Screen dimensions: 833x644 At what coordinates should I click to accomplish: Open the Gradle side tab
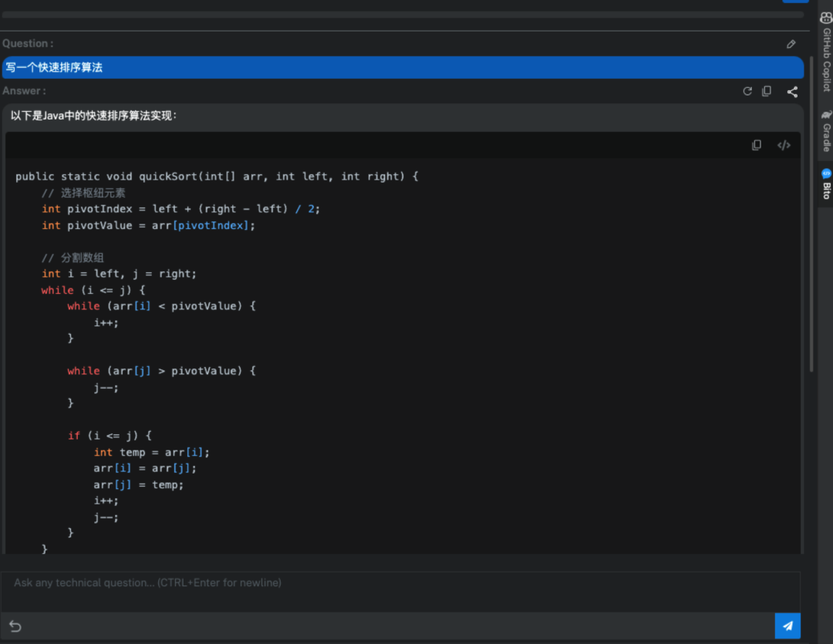[x=826, y=130]
